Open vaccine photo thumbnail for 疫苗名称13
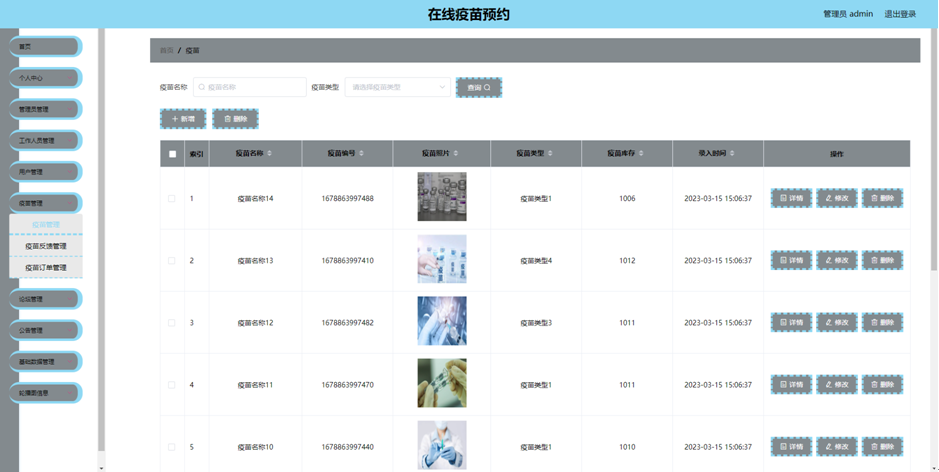The image size is (939, 472). pos(442,259)
